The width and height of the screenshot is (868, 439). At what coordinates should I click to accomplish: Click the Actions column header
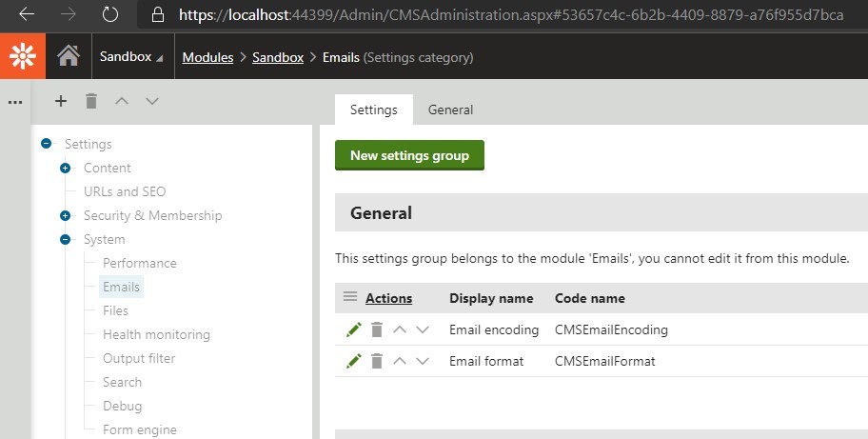pyautogui.click(x=388, y=298)
